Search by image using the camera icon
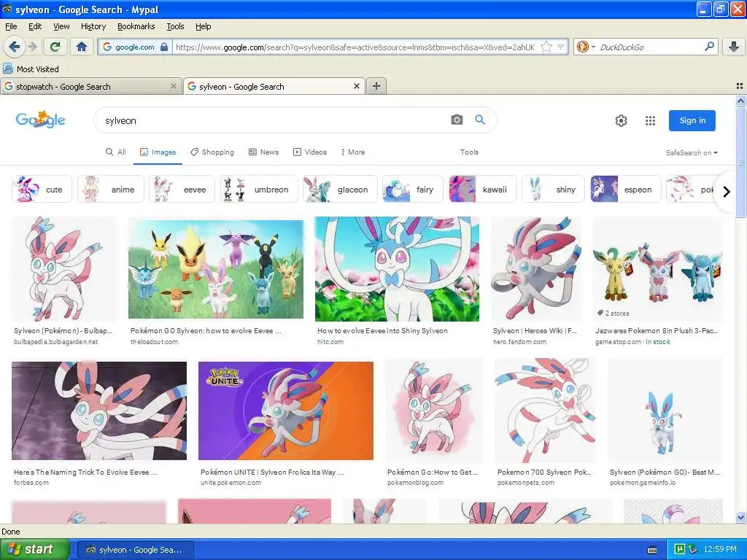 (x=457, y=120)
